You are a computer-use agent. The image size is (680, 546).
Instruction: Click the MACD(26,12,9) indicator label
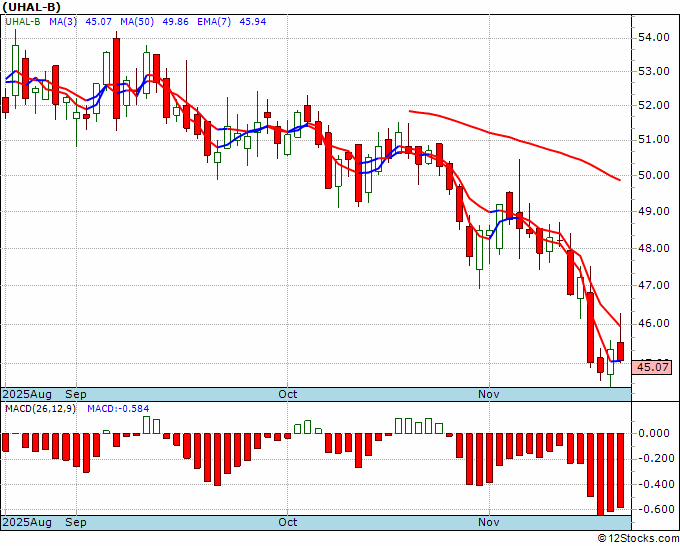[x=40, y=409]
